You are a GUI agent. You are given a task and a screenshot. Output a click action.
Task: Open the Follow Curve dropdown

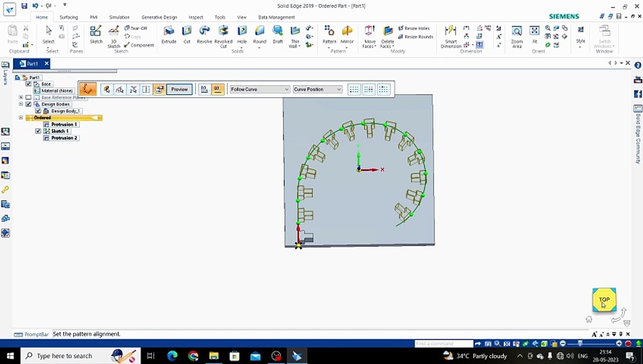pos(259,89)
